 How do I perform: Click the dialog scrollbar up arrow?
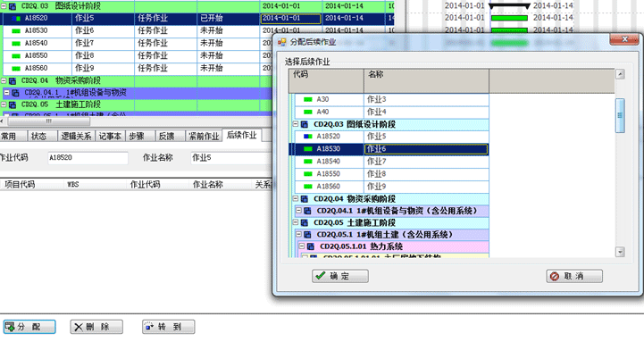coord(620,74)
